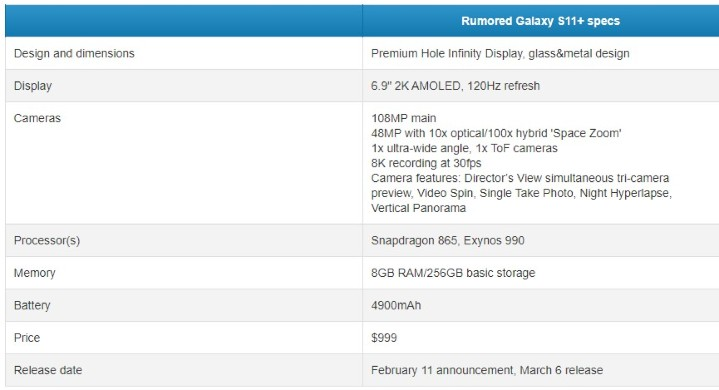Click 'Premium Hole Infinity Display' text

pyautogui.click(x=447, y=54)
